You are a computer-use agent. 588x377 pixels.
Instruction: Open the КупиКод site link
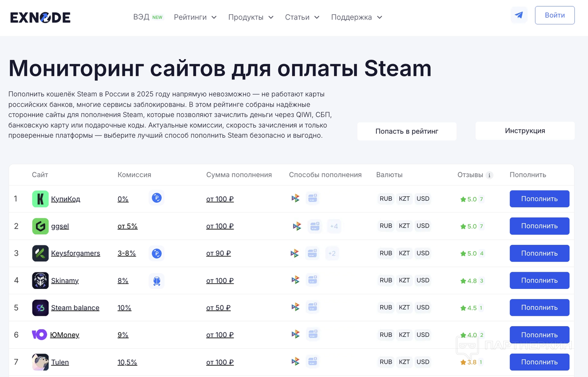click(x=66, y=199)
